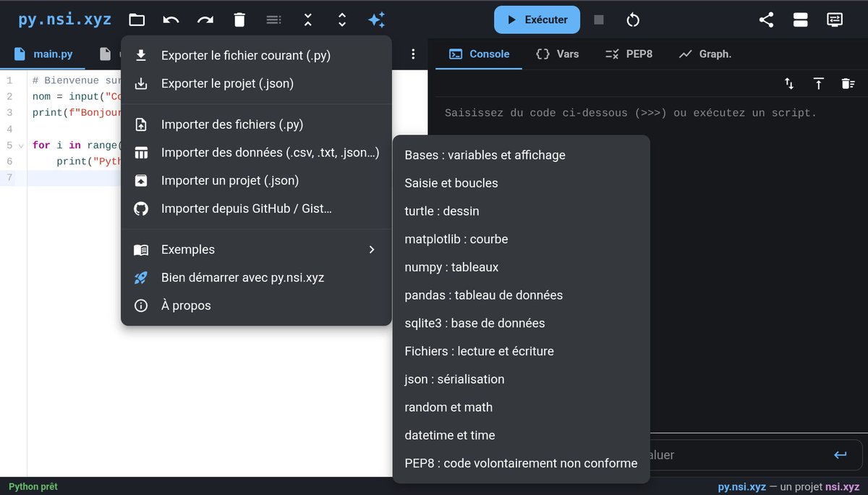
Task: Open the À propos entry
Action: pos(256,305)
